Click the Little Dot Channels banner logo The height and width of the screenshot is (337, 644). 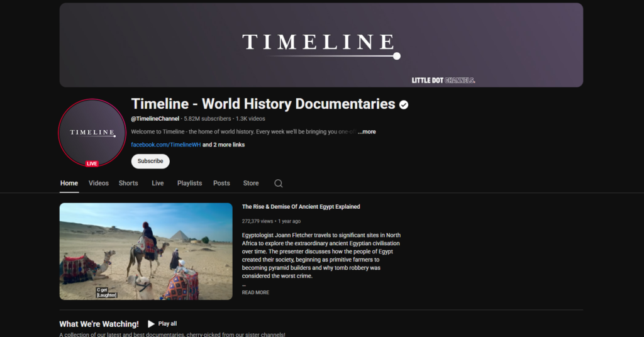click(443, 80)
